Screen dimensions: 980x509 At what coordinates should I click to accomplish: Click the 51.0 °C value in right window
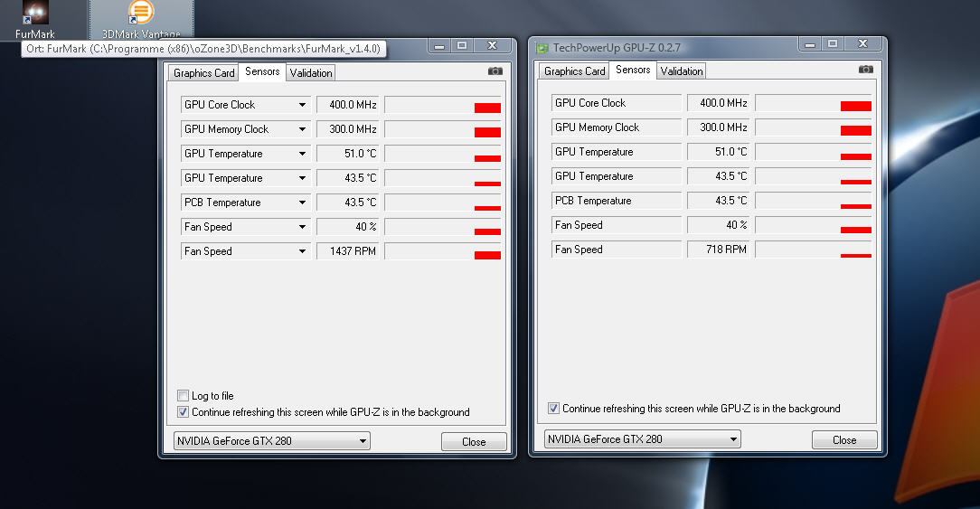pyautogui.click(x=718, y=151)
